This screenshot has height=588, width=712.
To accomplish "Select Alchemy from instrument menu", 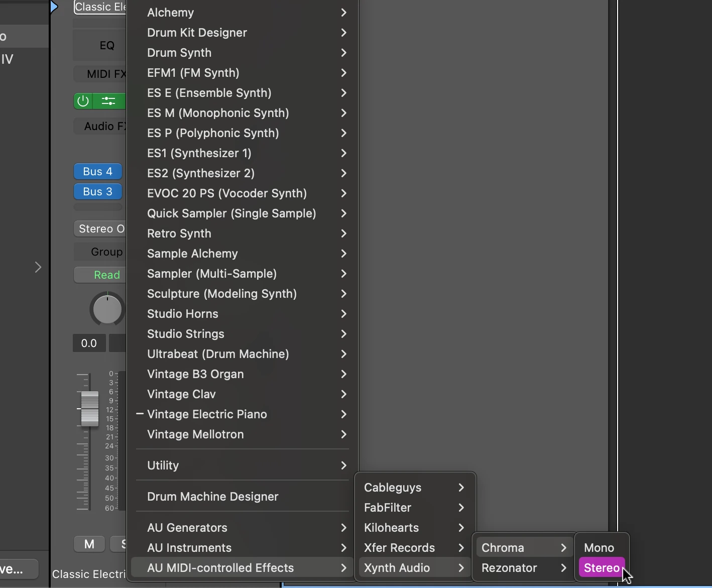I will click(x=243, y=13).
